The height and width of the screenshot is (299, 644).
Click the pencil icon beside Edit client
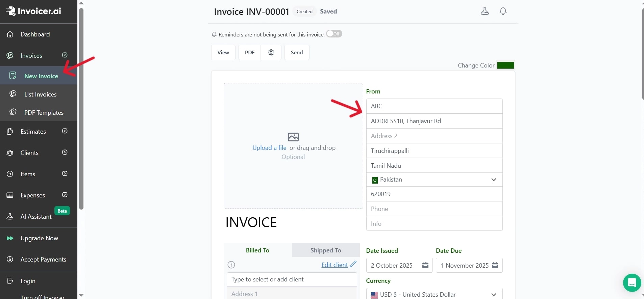353,264
